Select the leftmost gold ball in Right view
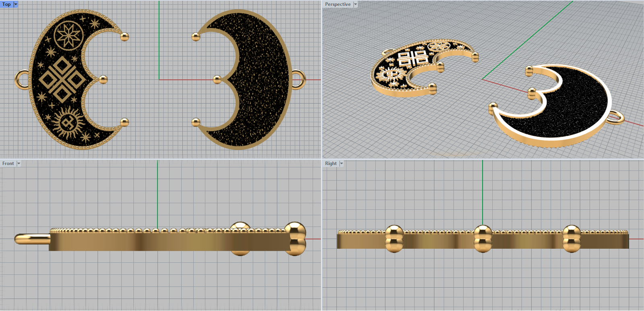Viewport: 644px width, 311px height. point(394,238)
